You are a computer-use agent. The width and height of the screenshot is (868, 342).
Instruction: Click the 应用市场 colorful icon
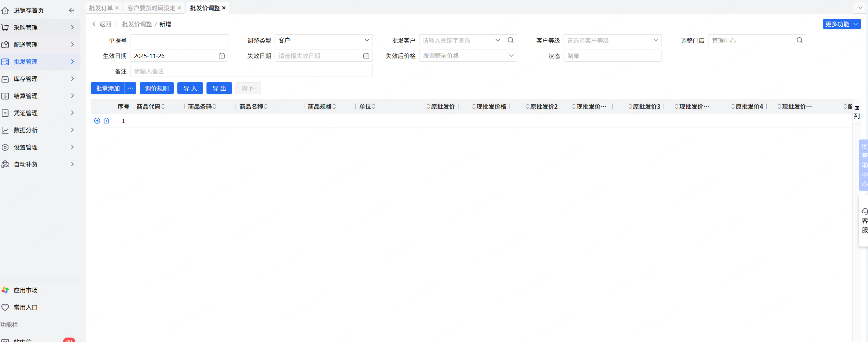(5, 290)
